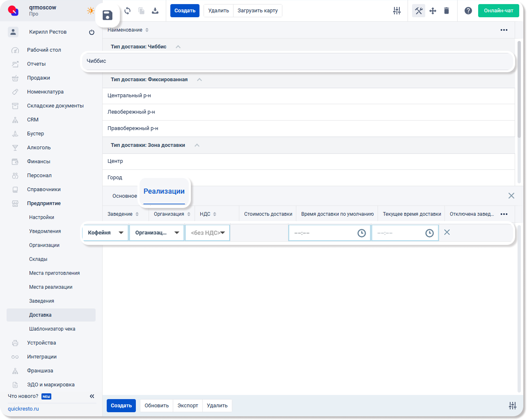Click the download icon in top toolbar
This screenshot has height=420, width=527.
pyautogui.click(x=155, y=11)
